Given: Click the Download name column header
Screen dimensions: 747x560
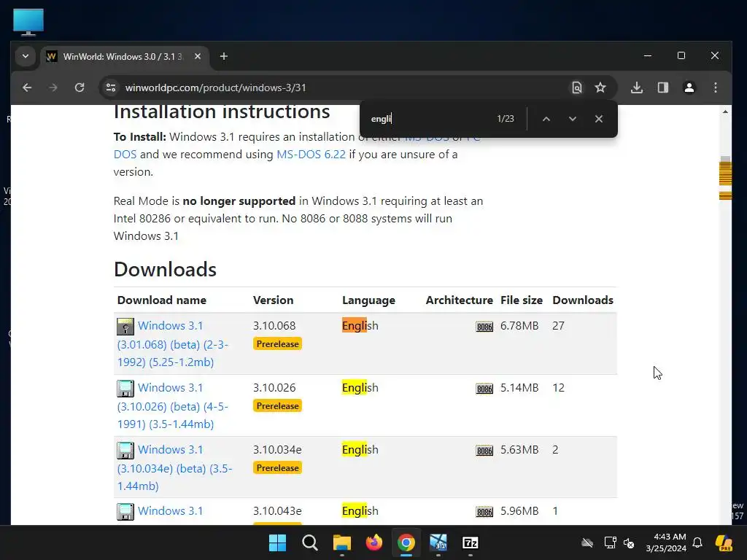Looking at the screenshot, I should (x=161, y=300).
